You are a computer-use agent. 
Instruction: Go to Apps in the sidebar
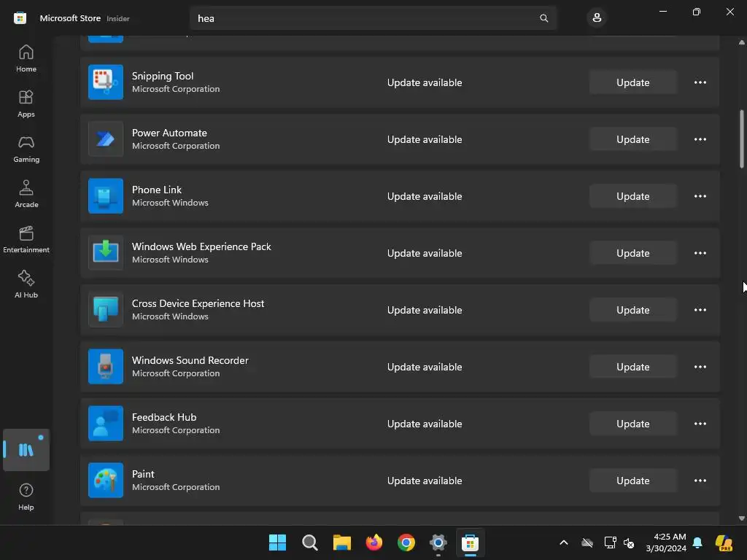click(x=26, y=104)
